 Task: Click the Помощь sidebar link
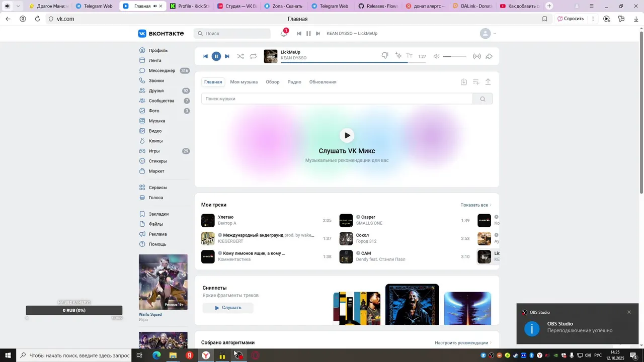157,244
